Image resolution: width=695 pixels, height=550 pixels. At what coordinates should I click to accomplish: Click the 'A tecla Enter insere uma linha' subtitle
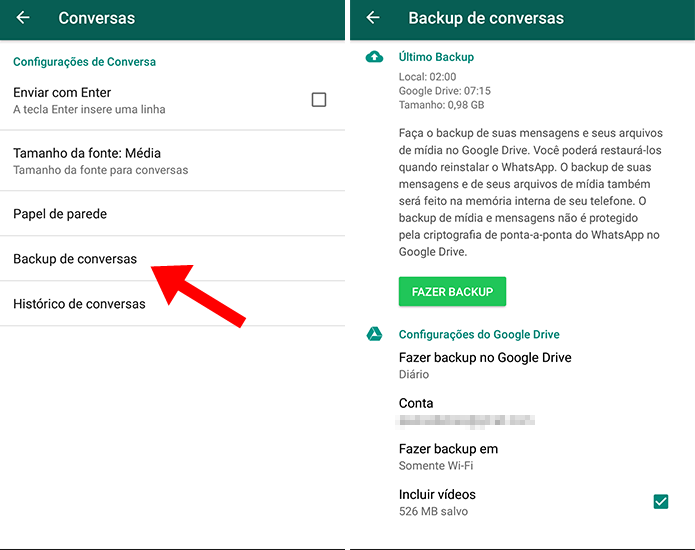click(89, 109)
